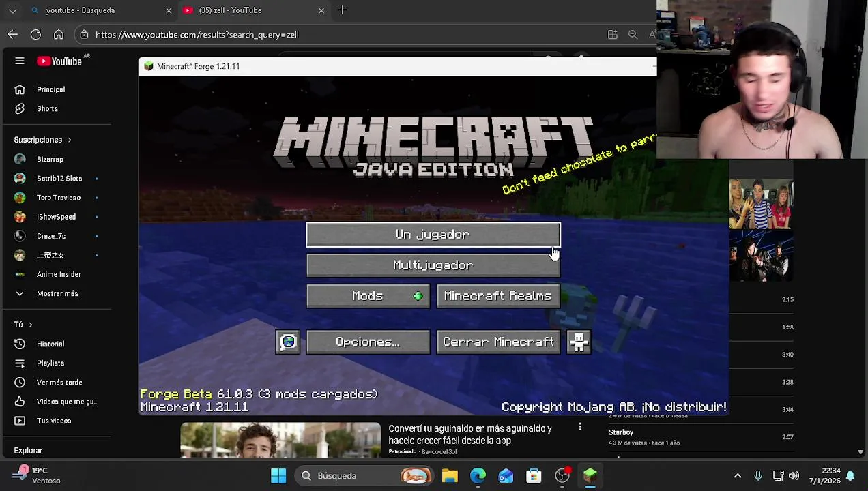868x491 pixels.
Task: Open the IShowSpeed channel
Action: [56, 217]
